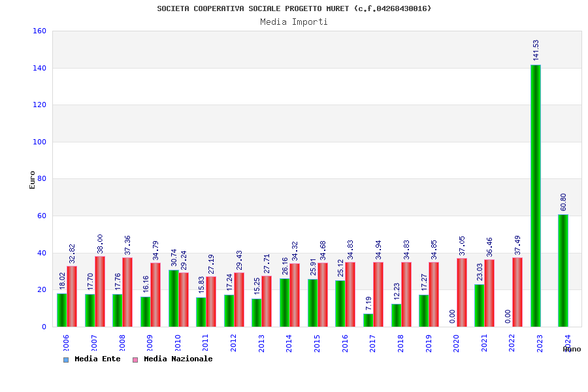The height and width of the screenshot is (392, 588).
Task: Click the Media Nazionale legend color swatch
Action: pyautogui.click(x=135, y=360)
